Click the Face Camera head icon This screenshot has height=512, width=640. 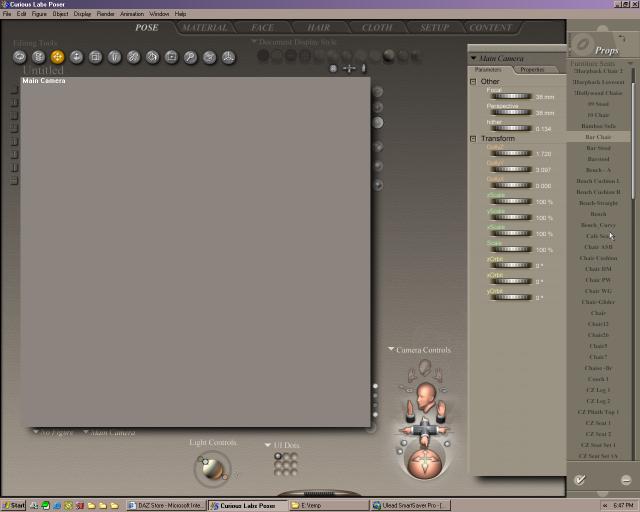(425, 367)
